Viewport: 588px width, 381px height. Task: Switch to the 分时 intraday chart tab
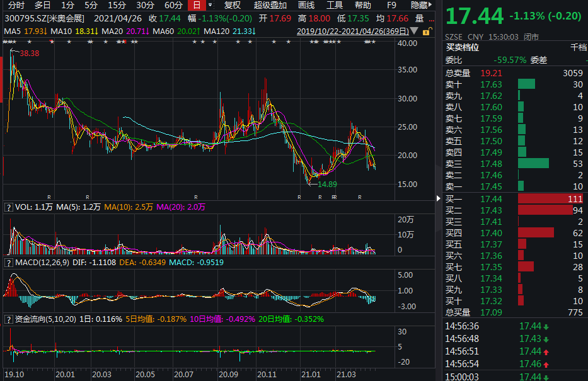click(x=16, y=5)
